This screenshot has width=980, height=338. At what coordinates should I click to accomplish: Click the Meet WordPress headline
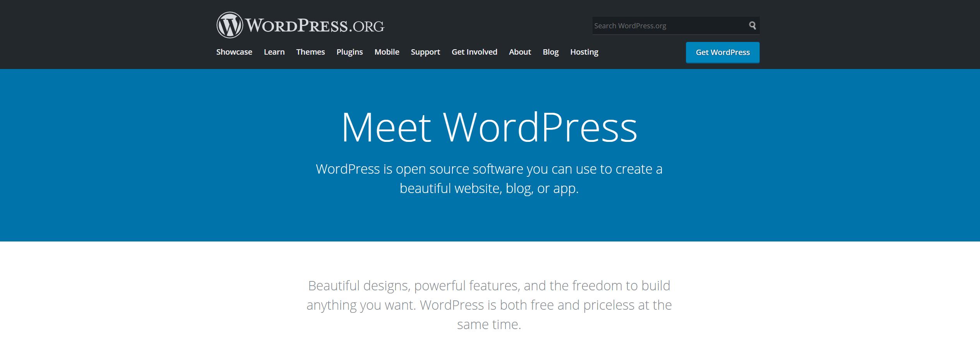489,128
